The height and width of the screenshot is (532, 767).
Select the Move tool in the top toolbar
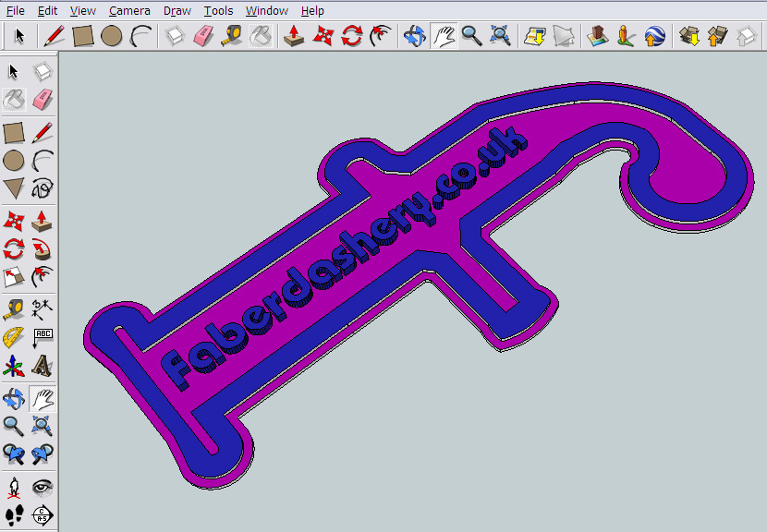[323, 36]
